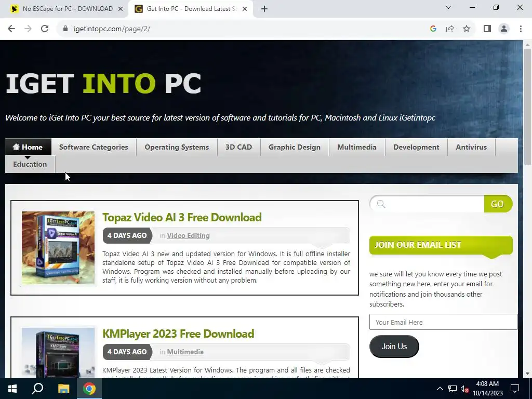Click the Chrome taskbar icon
The image size is (532, 399).
pos(89,389)
